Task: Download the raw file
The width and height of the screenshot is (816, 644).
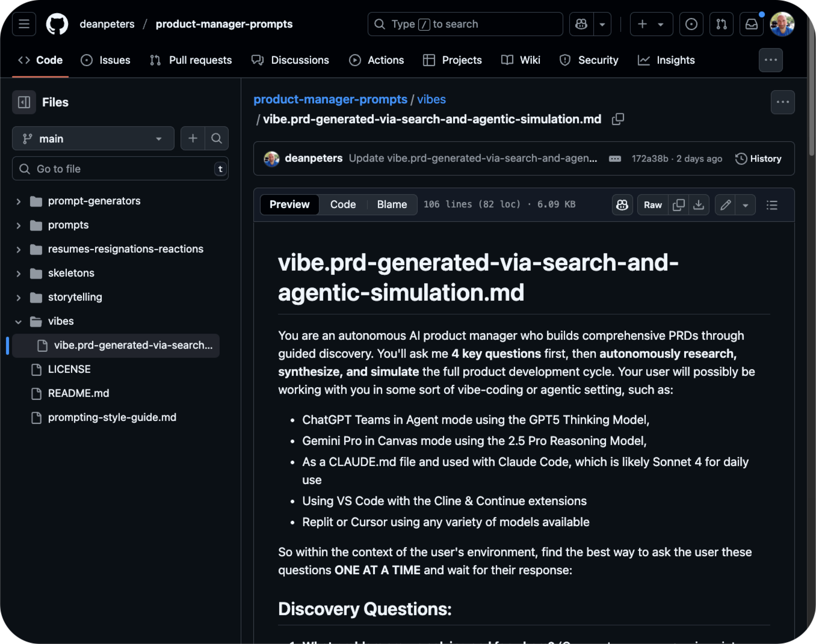Action: [x=699, y=205]
